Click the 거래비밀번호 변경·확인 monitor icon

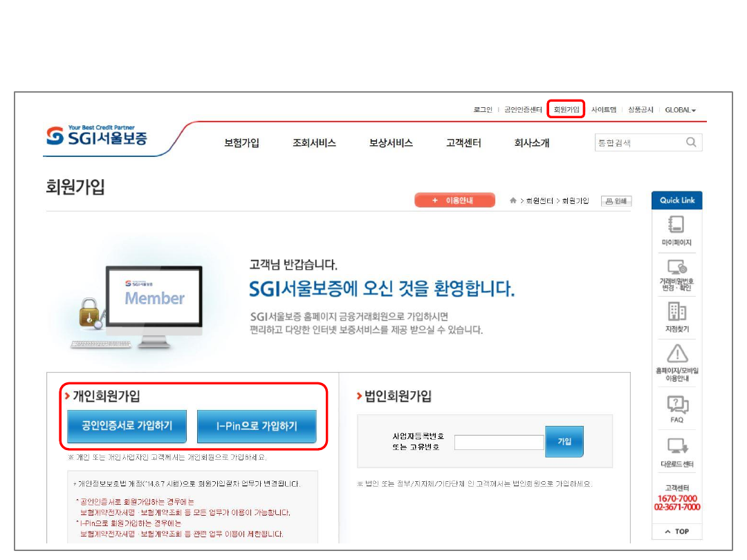point(676,268)
